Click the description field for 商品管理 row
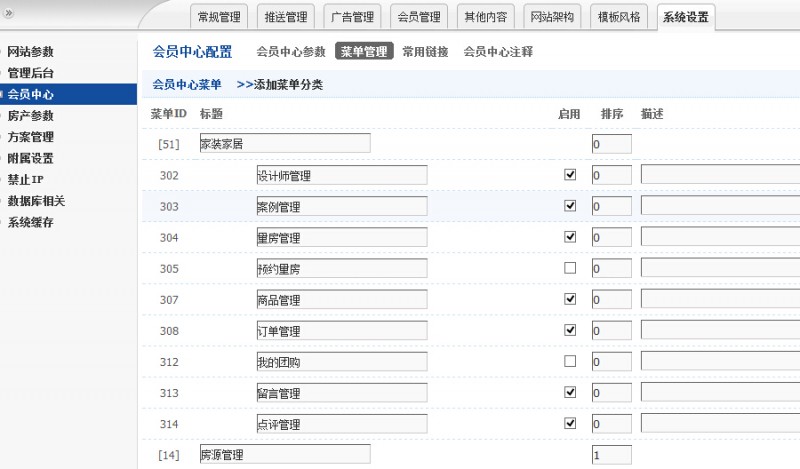This screenshot has height=469, width=800. [720, 299]
